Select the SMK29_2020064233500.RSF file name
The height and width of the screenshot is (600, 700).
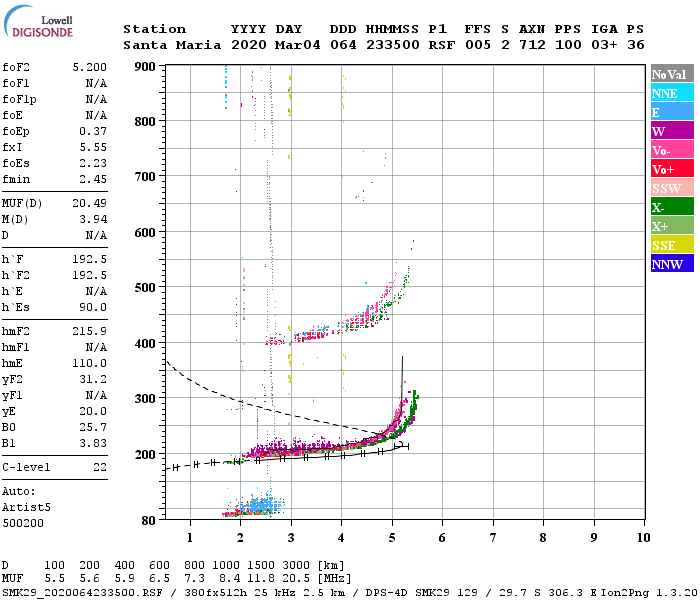click(82, 593)
